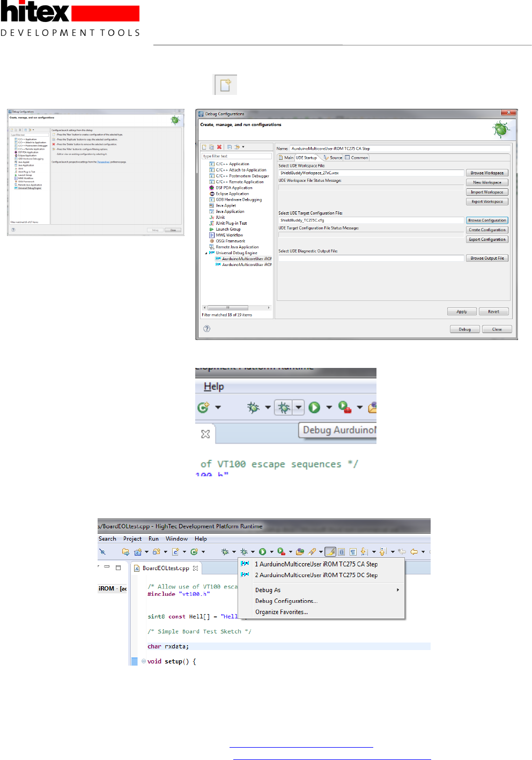Switch to the Common tab
532x760 pixels.
coord(356,158)
